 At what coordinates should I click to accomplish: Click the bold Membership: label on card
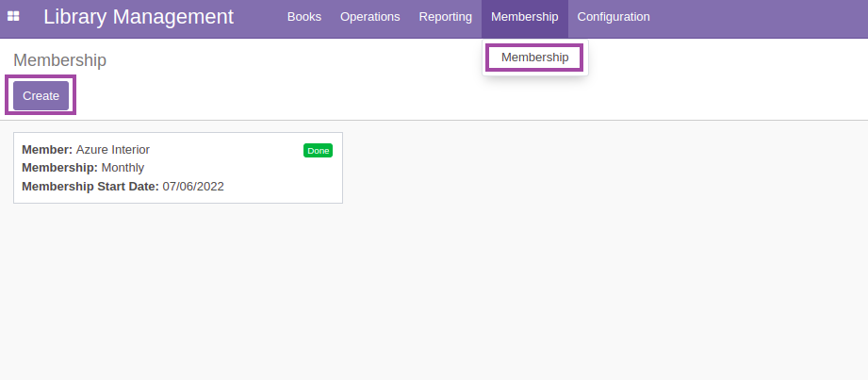59,168
